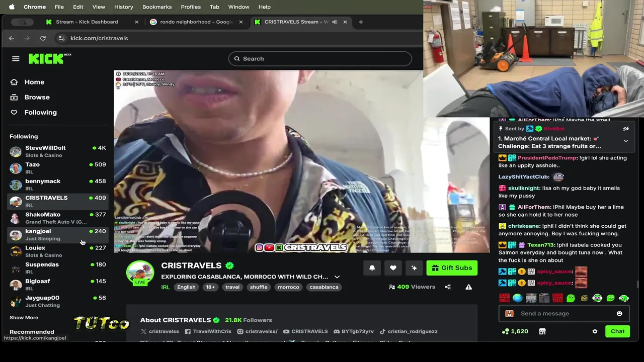This screenshot has width=644, height=362.
Task: Open Louiex channel in Following list
Action: point(57,251)
